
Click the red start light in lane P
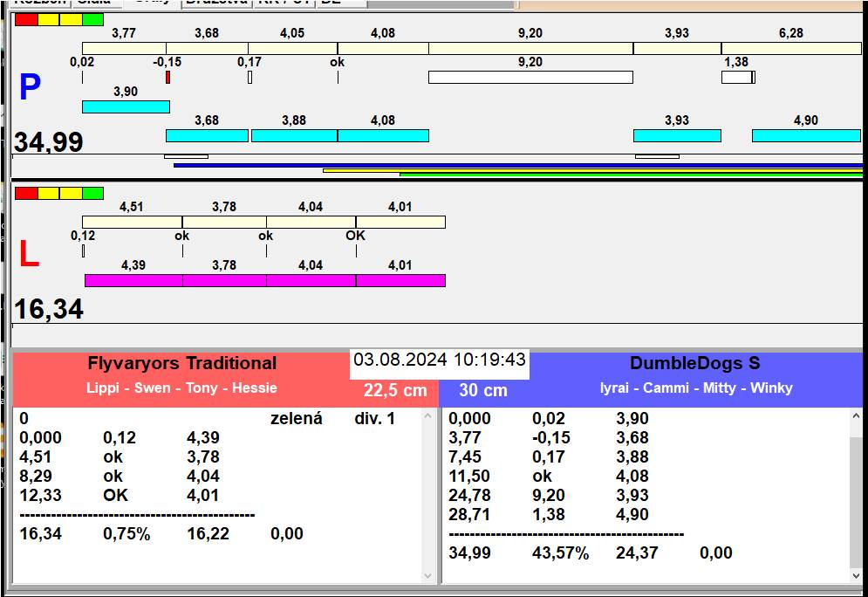pyautogui.click(x=26, y=19)
